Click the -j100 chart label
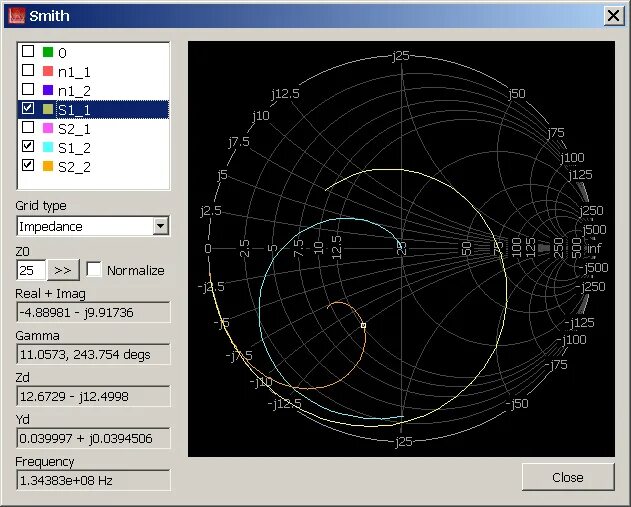This screenshot has width=631, height=507. 571,340
